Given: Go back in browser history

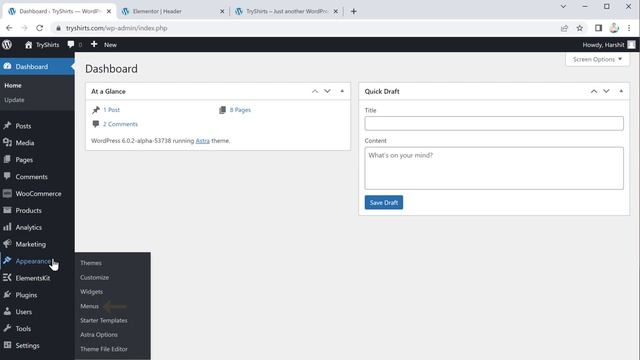Looking at the screenshot, I should point(9,28).
